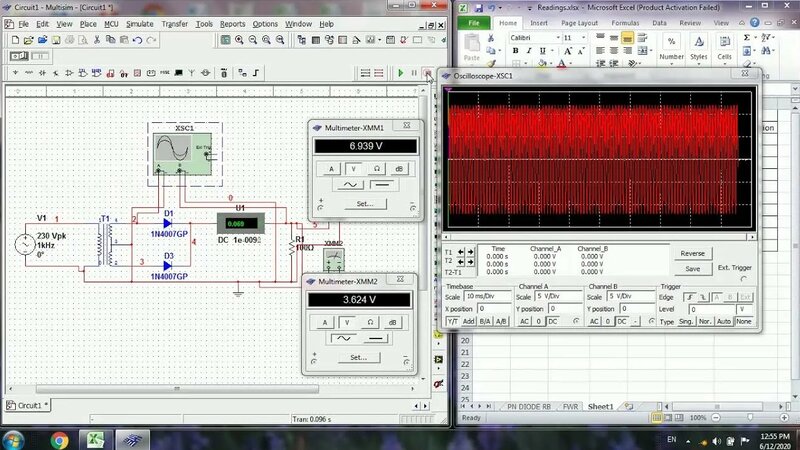800x450 pixels.
Task: Click the Zoom Out magnifier in Multisim
Action: [253, 40]
